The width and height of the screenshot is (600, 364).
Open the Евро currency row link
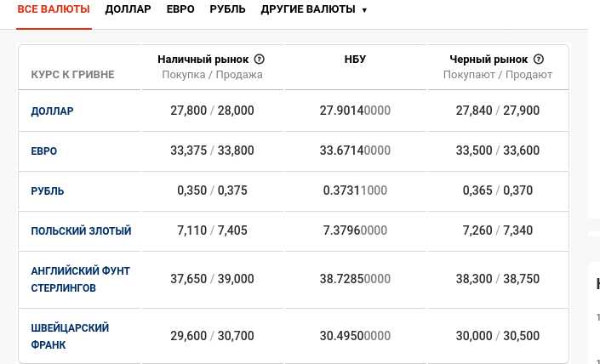pos(44,151)
